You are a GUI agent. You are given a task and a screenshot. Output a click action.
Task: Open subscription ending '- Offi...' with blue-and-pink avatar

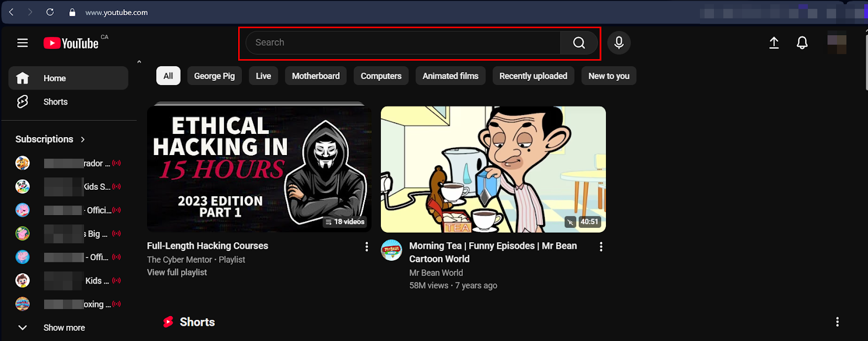[68, 257]
